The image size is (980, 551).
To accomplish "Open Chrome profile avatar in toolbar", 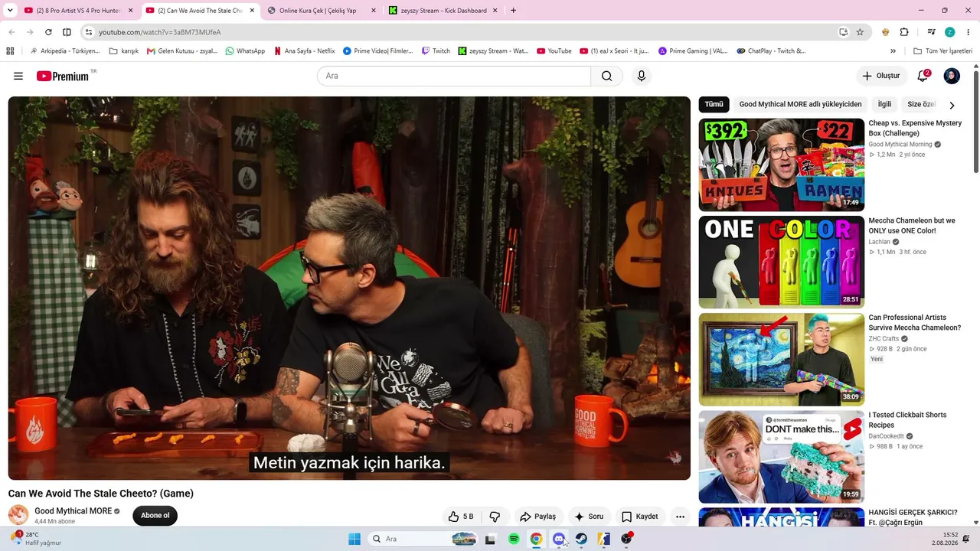I will 950,32.
